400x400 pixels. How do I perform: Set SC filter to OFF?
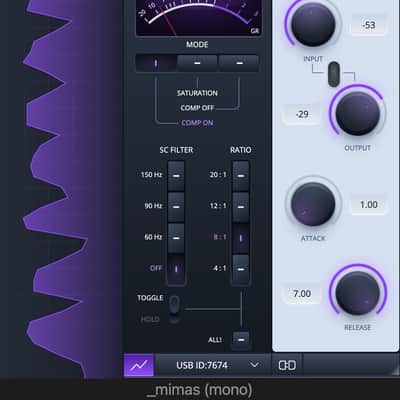[176, 269]
